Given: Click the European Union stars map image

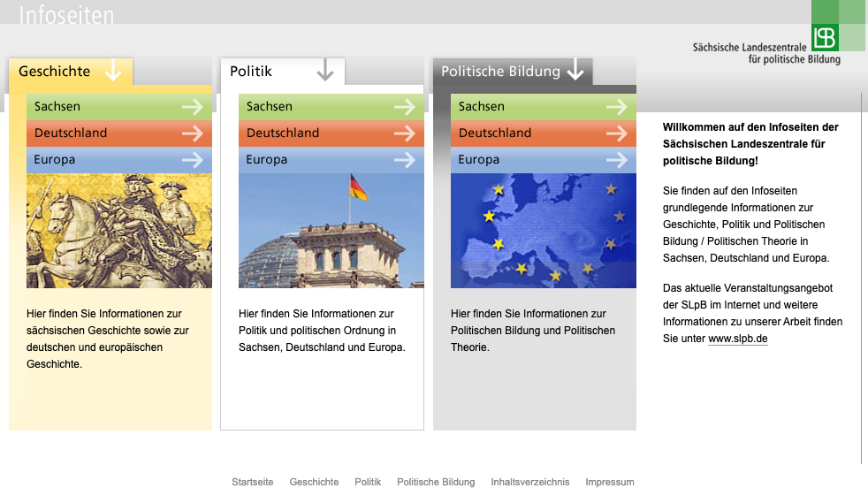Looking at the screenshot, I should click(x=544, y=231).
